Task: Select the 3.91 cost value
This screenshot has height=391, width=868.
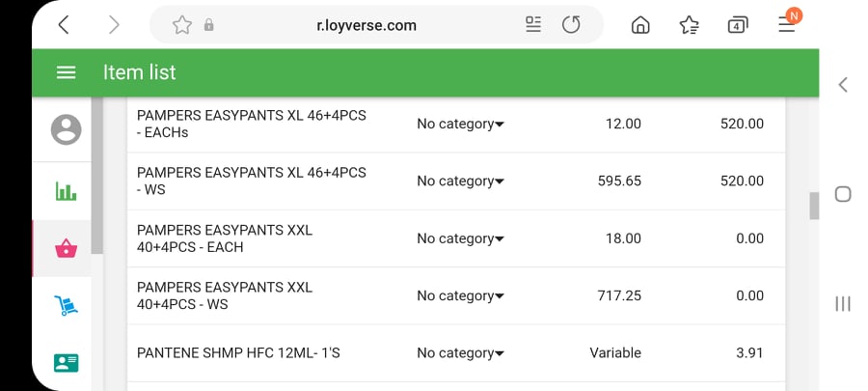Action: (x=749, y=352)
